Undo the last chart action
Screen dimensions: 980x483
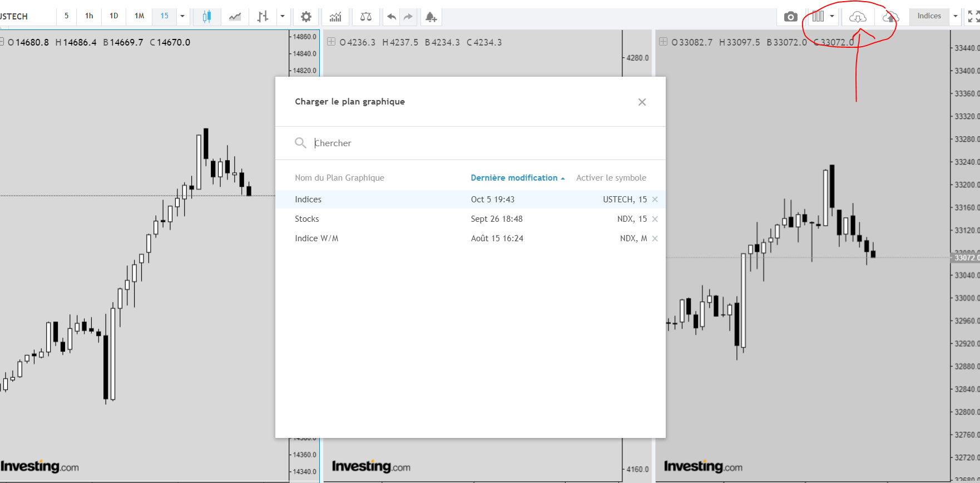(392, 17)
